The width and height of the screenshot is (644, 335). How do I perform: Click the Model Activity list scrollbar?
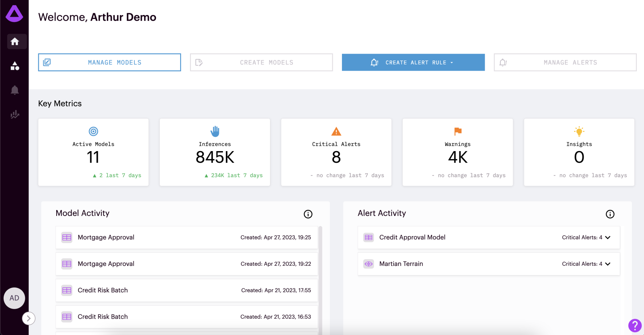[320, 278]
